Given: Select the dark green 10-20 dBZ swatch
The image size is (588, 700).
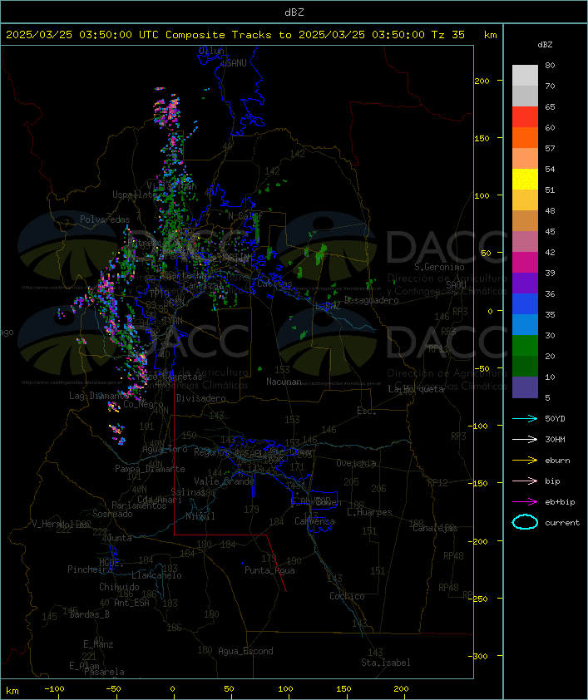Looking at the screenshot, I should pyautogui.click(x=525, y=367).
